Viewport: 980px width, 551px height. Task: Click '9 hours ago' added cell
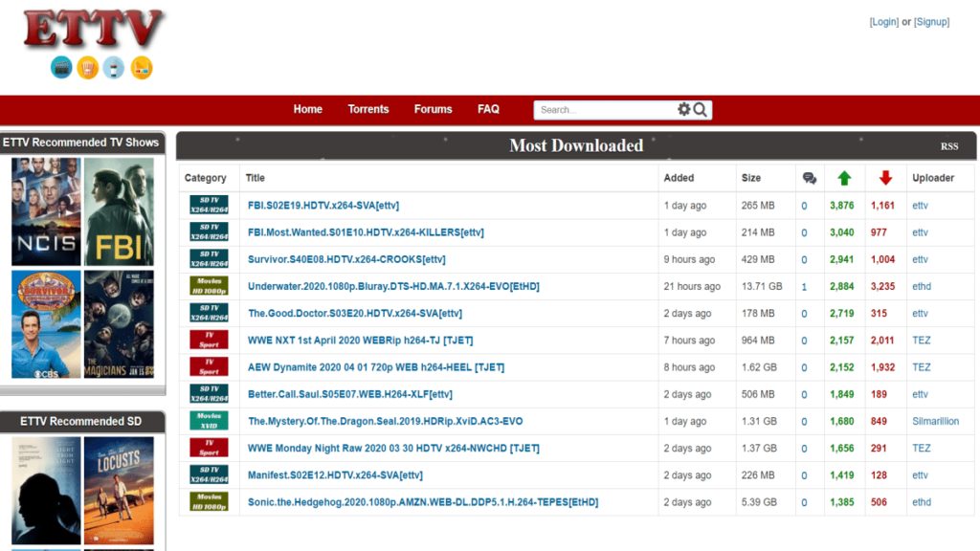[x=689, y=259]
